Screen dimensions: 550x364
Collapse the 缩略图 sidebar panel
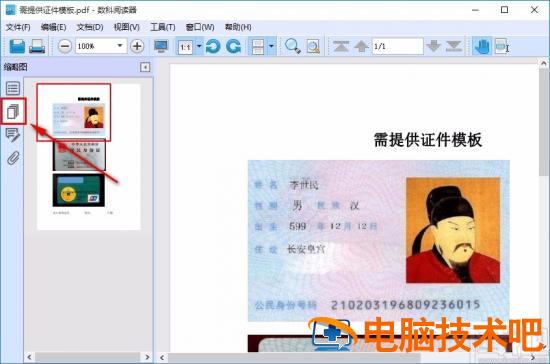(145, 67)
